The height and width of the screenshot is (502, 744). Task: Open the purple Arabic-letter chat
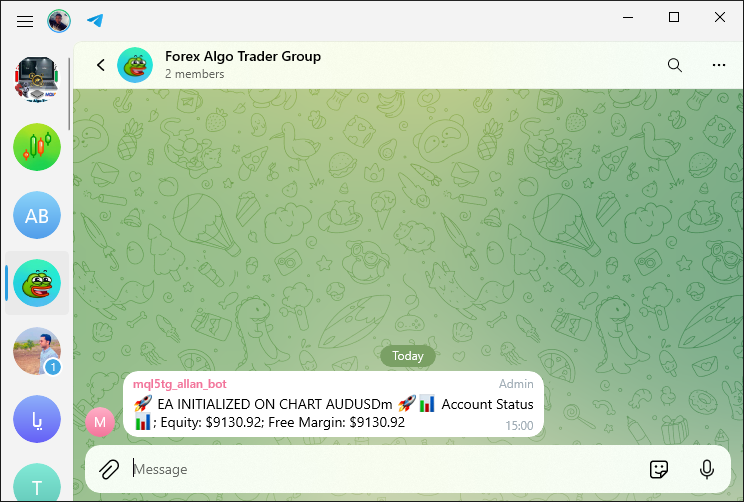click(37, 419)
